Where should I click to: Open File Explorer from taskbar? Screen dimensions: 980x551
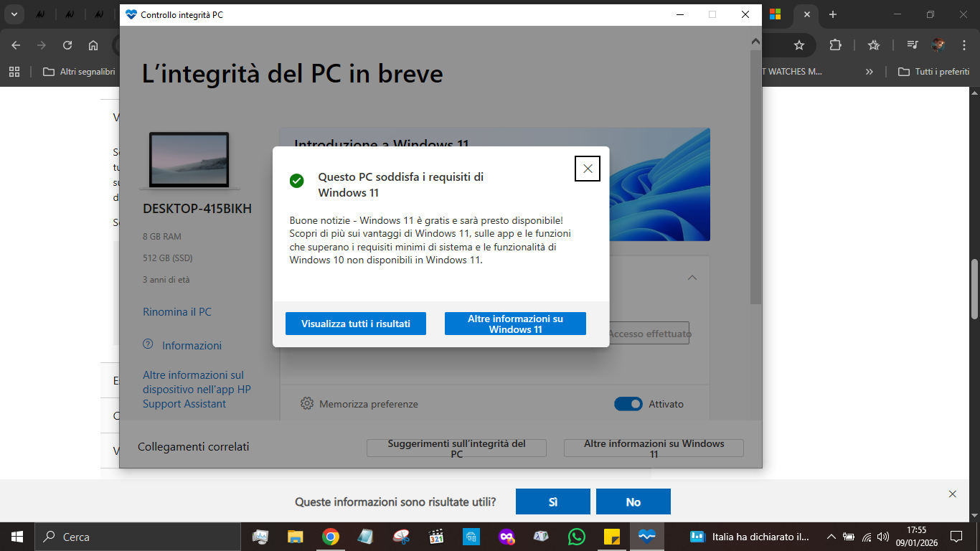coord(295,537)
